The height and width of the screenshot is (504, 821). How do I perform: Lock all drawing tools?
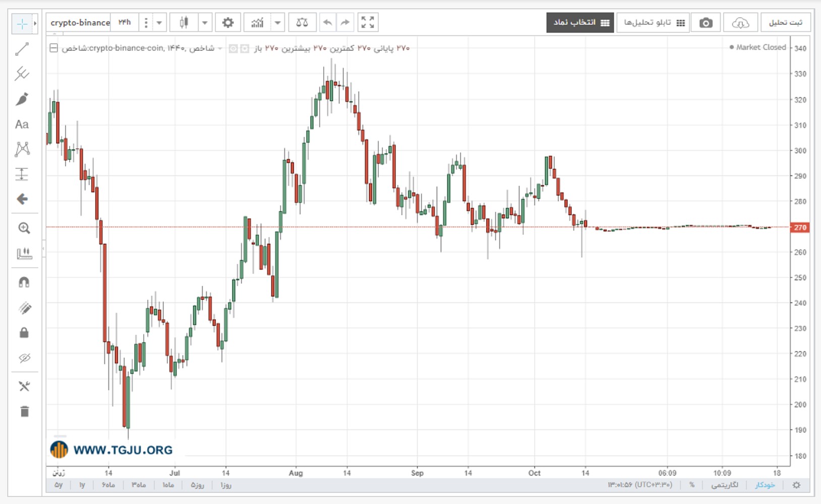(x=24, y=333)
